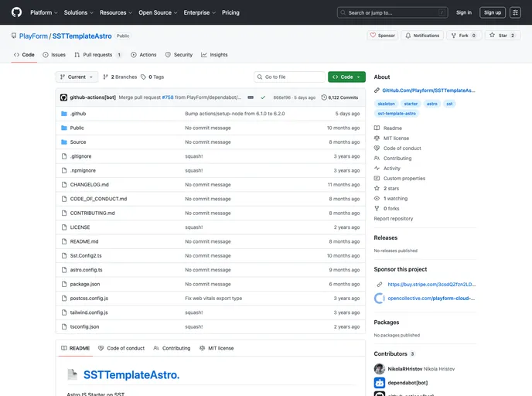Star the SSTTemplateAstro repository
This screenshot has height=396, width=532.
pyautogui.click(x=503, y=36)
